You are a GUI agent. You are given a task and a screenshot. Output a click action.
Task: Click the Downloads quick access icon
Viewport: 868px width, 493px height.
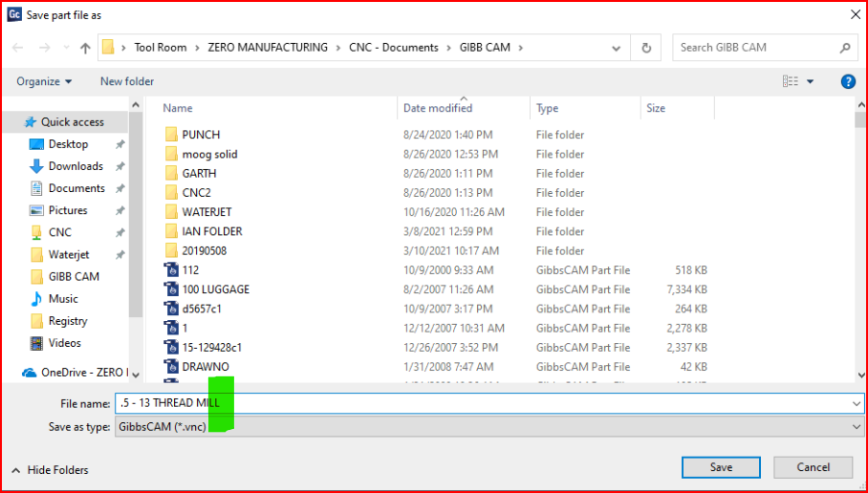[37, 166]
